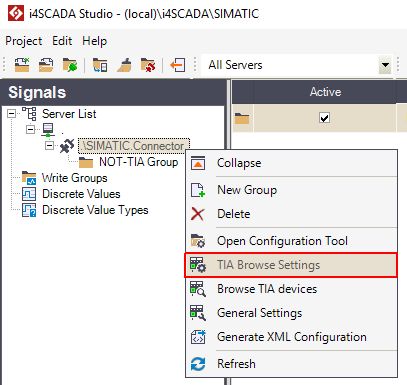The height and width of the screenshot is (385, 407).
Task: Select the .\SIMATIC.Connector tree node
Action: click(134, 146)
